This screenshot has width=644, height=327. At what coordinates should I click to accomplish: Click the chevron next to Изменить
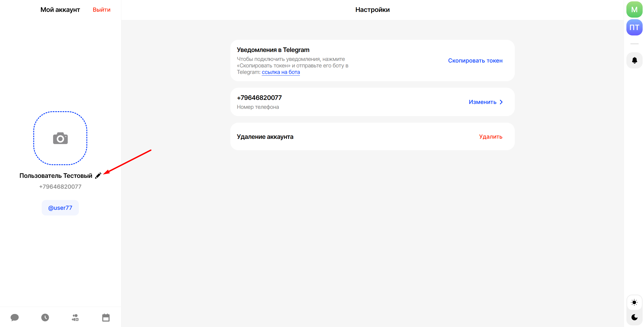click(x=501, y=102)
